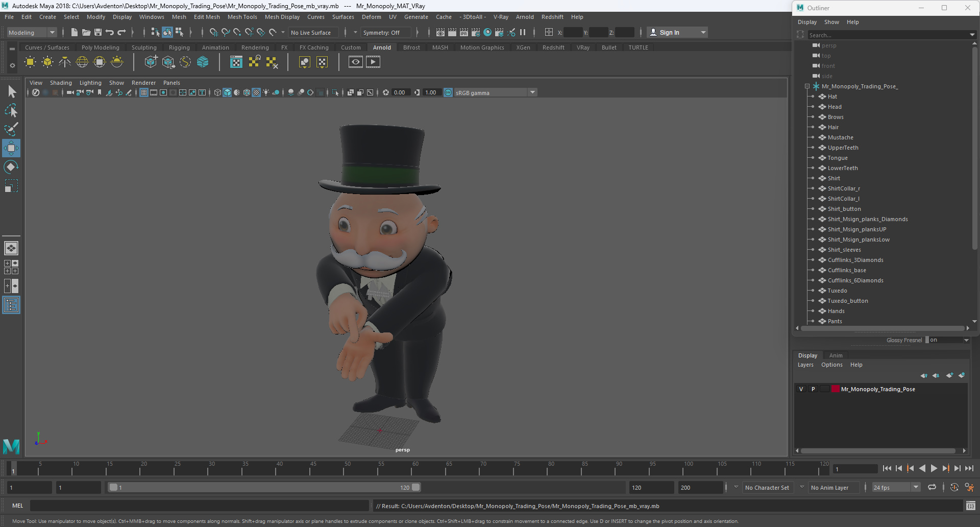Open the Modeling menu set dropdown
This screenshot has height=527, width=980.
[32, 32]
